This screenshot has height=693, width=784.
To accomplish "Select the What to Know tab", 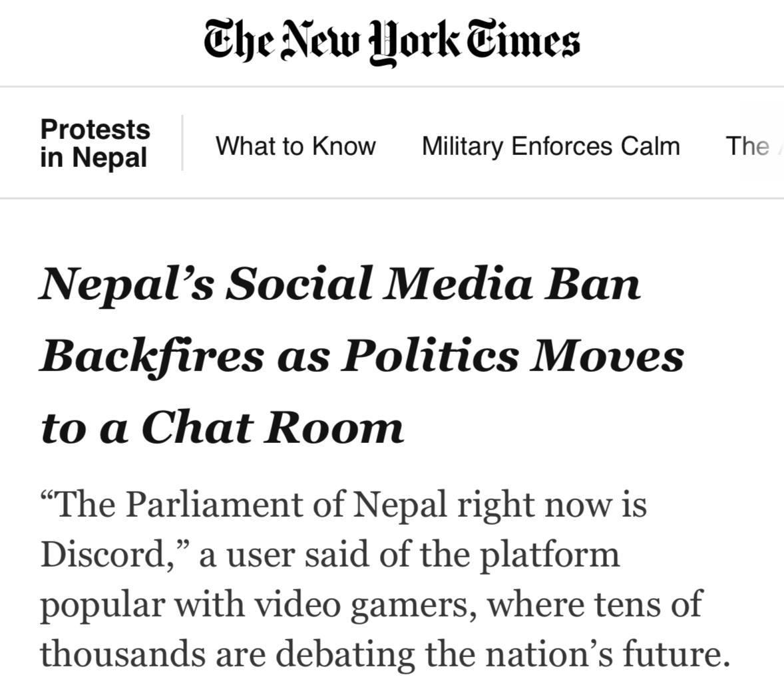I will pos(295,146).
